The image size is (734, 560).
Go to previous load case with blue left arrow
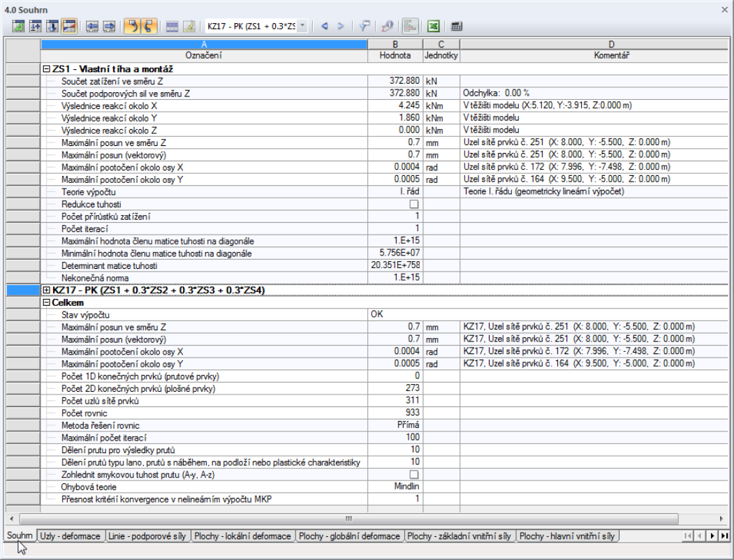[325, 27]
